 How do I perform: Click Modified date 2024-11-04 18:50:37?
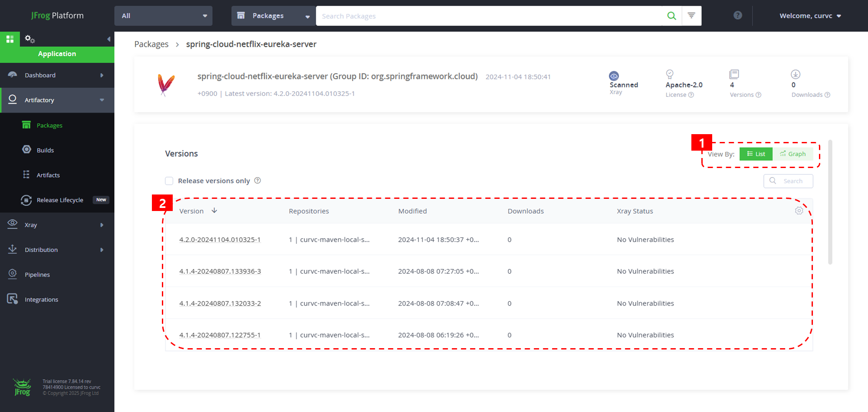438,240
